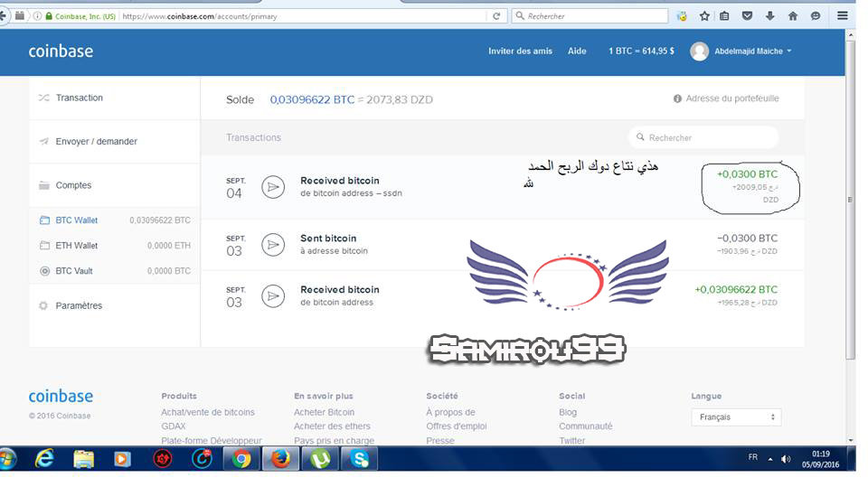Image resolution: width=868 pixels, height=487 pixels.
Task: Open the Communauté footer link
Action: [586, 426]
